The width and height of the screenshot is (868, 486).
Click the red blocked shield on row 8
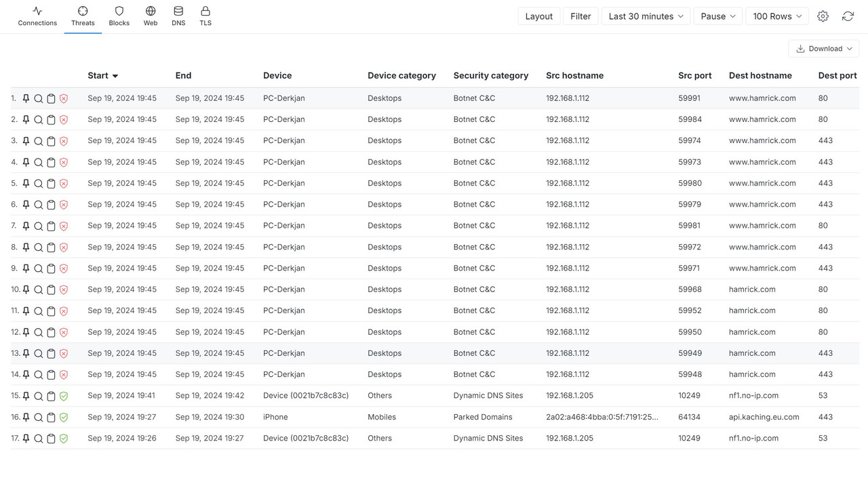(x=64, y=247)
